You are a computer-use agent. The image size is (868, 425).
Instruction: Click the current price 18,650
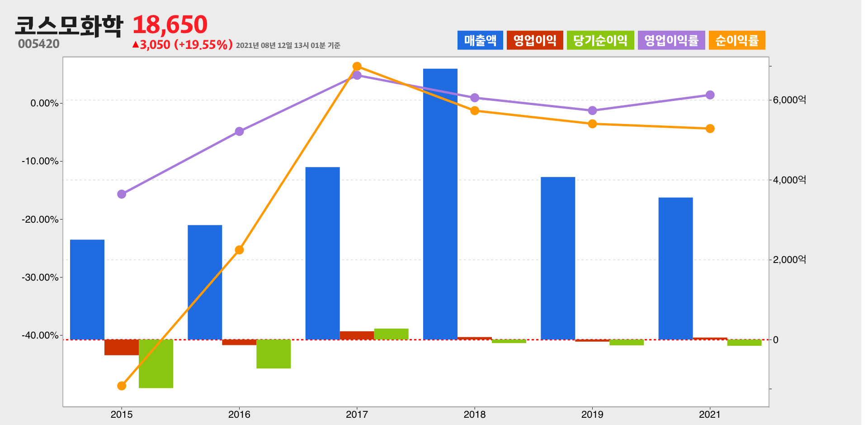[170, 24]
